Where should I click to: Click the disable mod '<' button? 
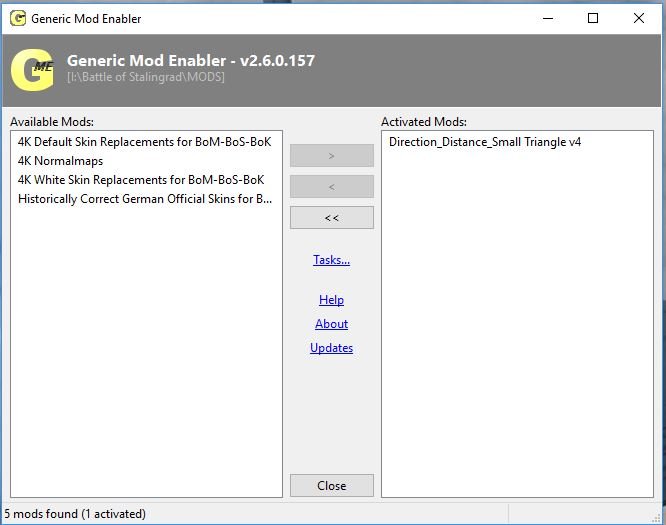click(x=332, y=186)
